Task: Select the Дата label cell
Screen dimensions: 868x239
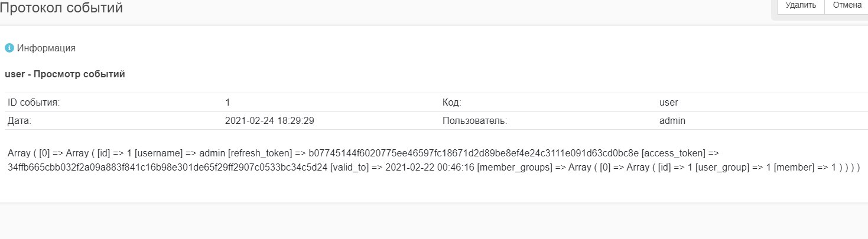Action: coord(113,120)
